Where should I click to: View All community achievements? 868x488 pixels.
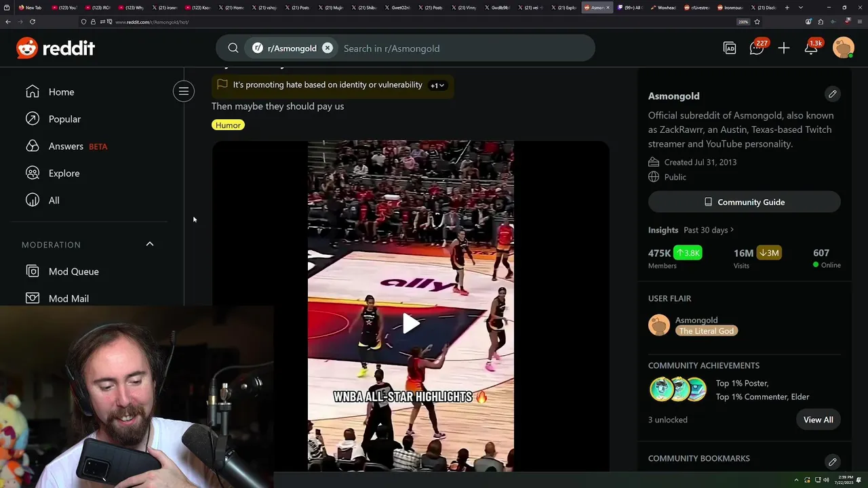pyautogui.click(x=818, y=420)
